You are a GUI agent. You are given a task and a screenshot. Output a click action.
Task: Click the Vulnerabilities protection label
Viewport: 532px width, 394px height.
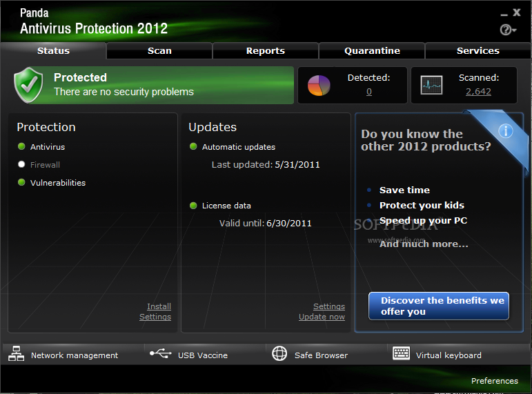(58, 183)
